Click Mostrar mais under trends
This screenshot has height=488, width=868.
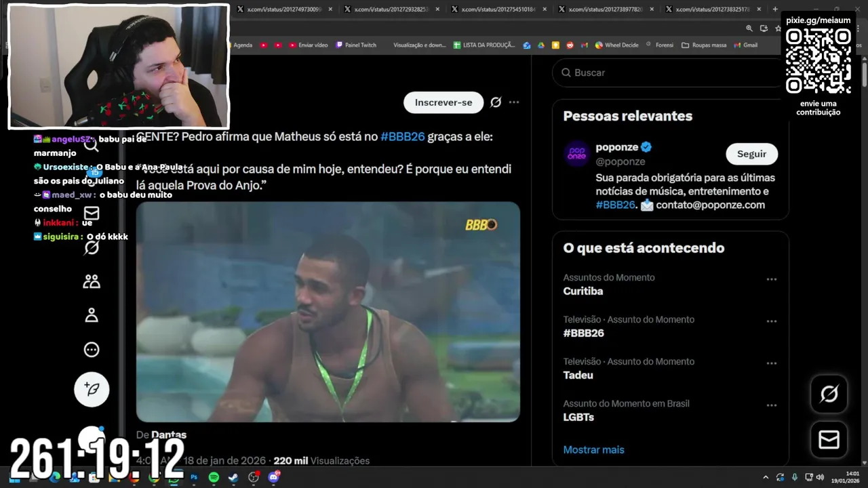(594, 449)
